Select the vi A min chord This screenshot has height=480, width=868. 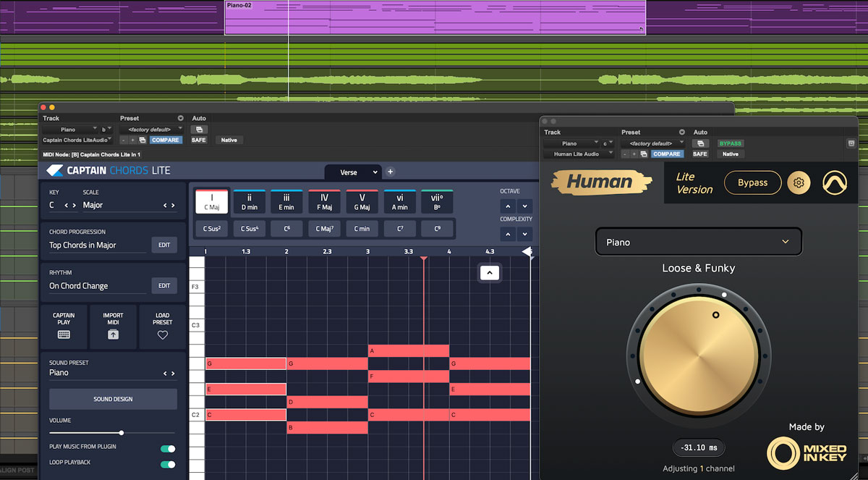[x=399, y=202]
